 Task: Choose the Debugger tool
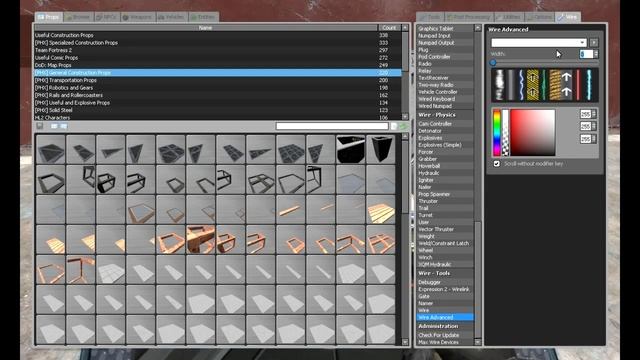coord(445,282)
